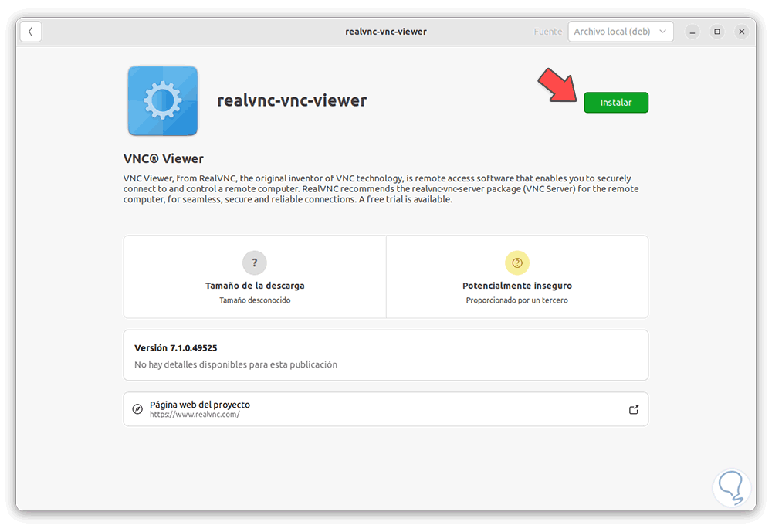Click the external link icon for project website

click(x=634, y=409)
